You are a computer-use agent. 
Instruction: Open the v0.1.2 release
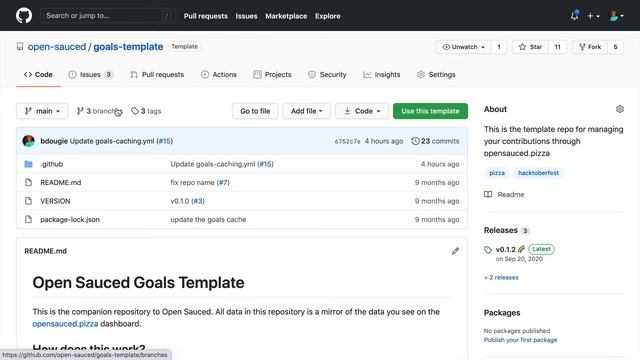point(505,249)
